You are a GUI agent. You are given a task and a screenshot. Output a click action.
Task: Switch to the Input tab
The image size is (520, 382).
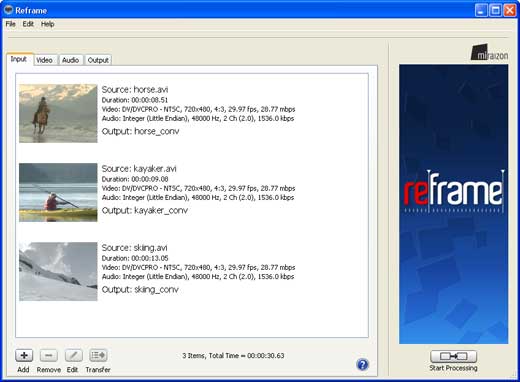click(19, 59)
